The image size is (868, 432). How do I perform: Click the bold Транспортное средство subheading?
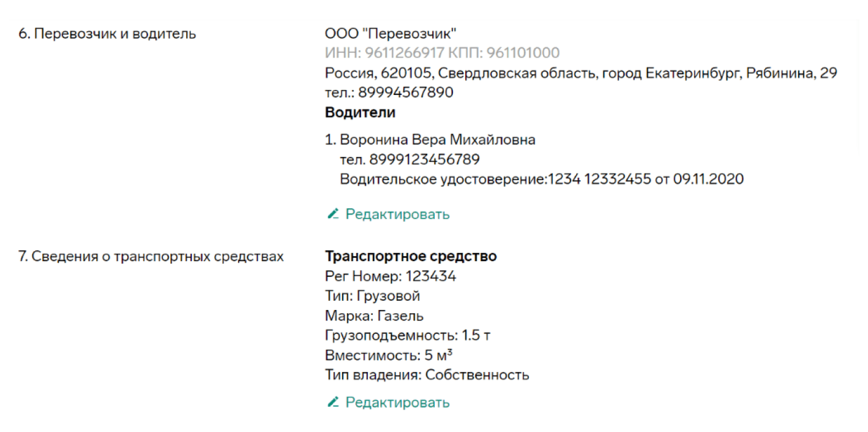tap(411, 256)
